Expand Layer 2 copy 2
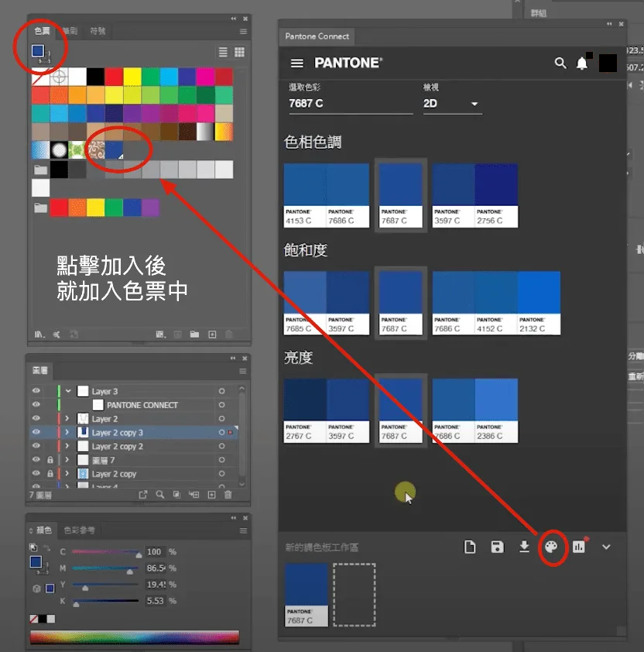 click(x=67, y=446)
